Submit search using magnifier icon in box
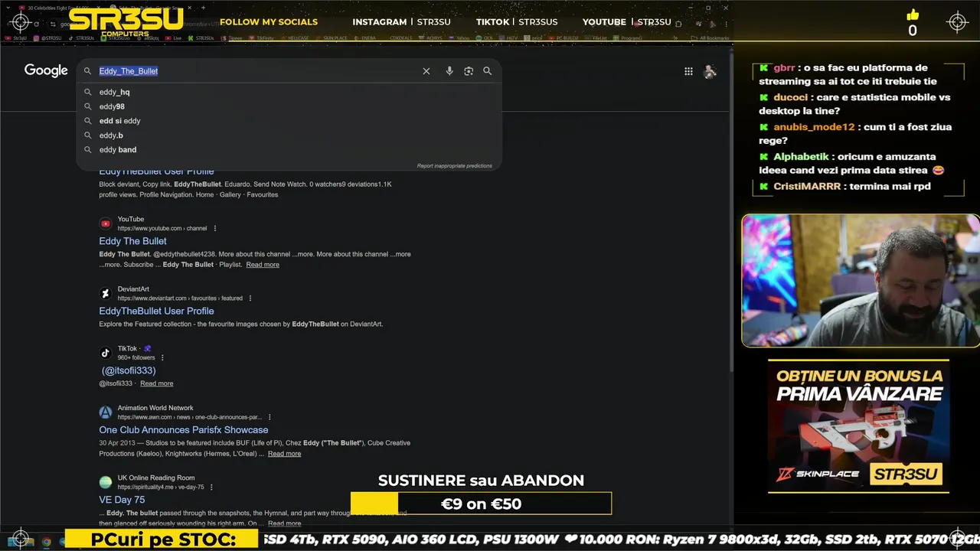The width and height of the screenshot is (980, 551). point(487,71)
